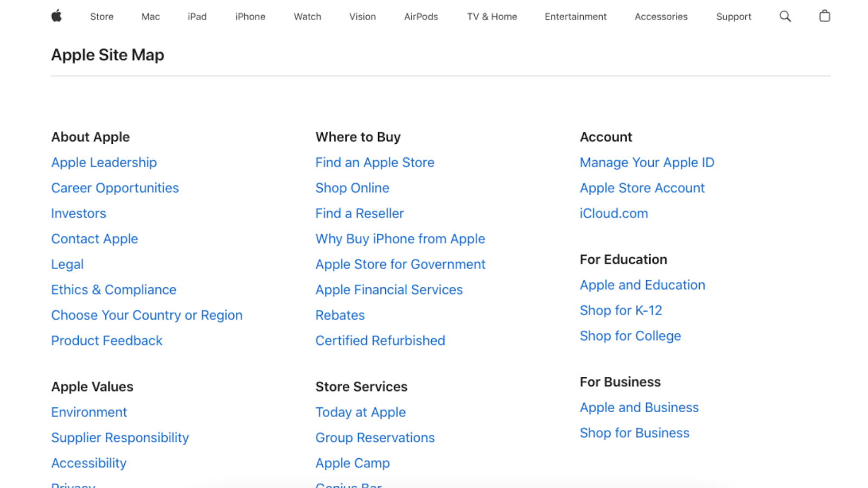The image size is (868, 488).
Task: Click the Shop for Business link
Action: pos(635,433)
